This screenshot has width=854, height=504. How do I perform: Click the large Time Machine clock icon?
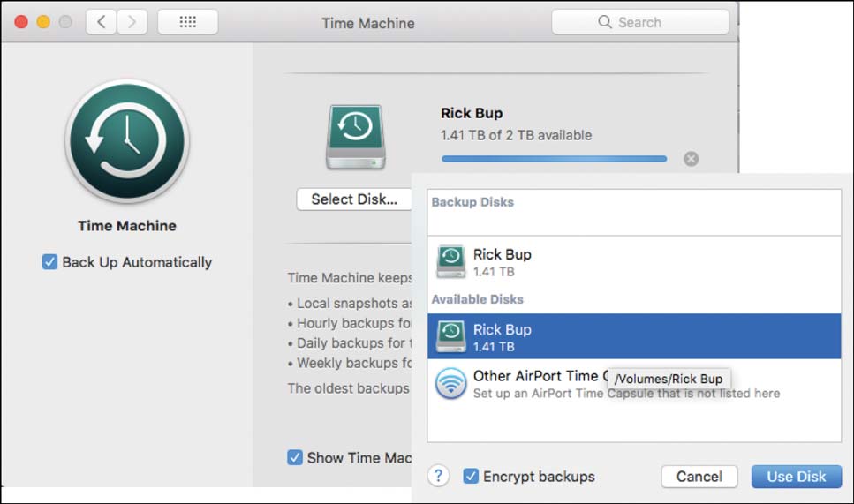(127, 141)
